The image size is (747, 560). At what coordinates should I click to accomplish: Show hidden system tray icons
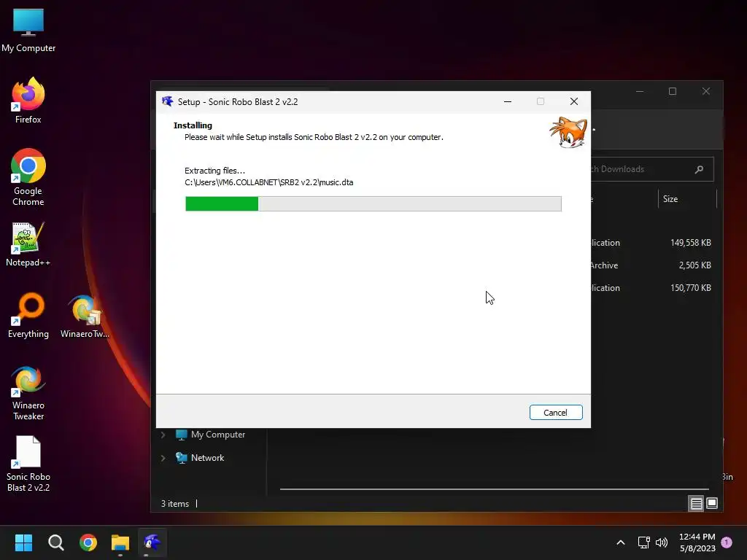click(620, 542)
